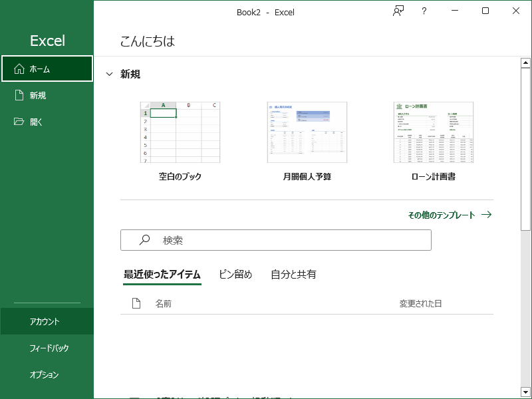Click the open folder icon beside 開く

pos(19,122)
